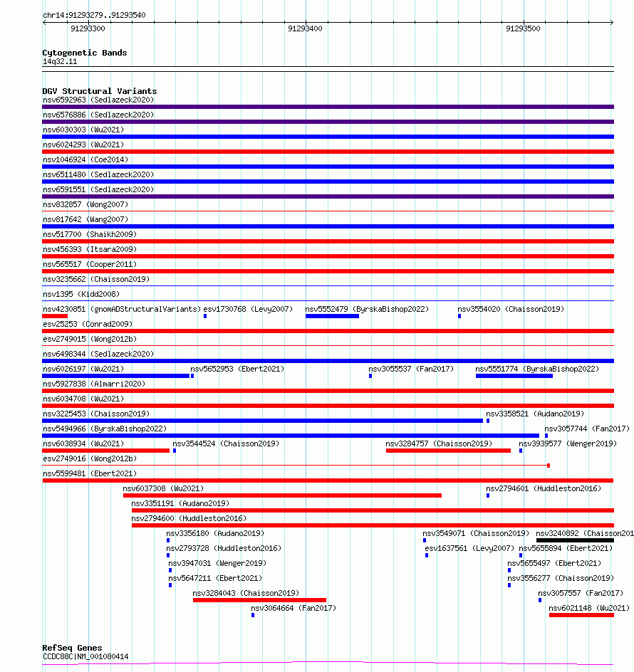
Task: Open nsv3351191 (Audano2019) label
Action: (x=180, y=503)
